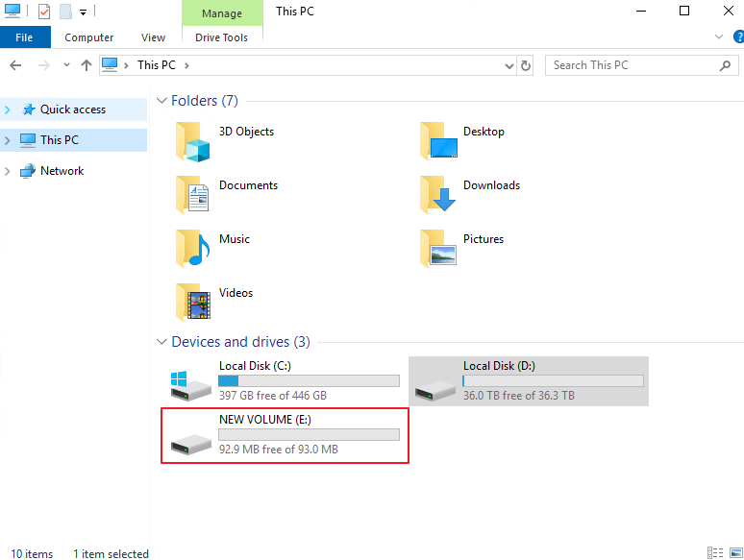Select the NEW VOLUME (E:) drive icon

(190, 445)
